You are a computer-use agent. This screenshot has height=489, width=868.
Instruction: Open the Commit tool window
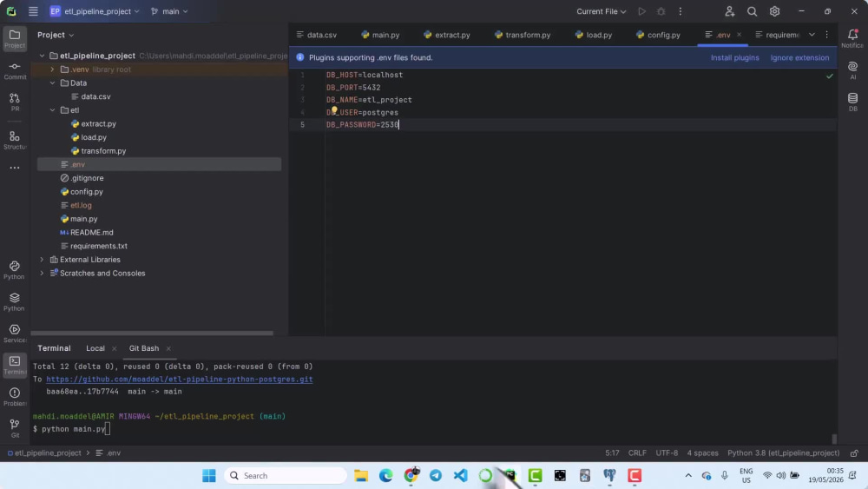[x=15, y=71]
